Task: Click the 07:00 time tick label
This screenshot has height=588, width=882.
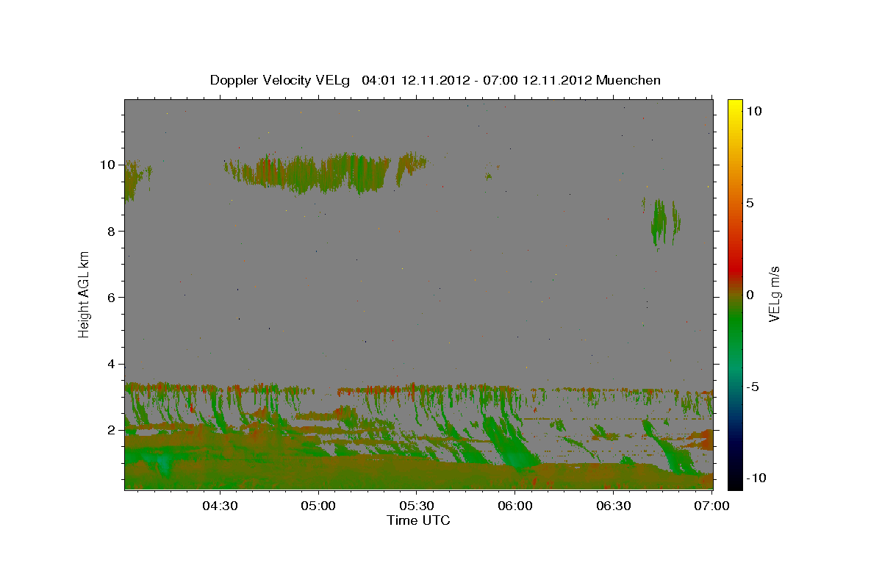Action: coord(711,506)
